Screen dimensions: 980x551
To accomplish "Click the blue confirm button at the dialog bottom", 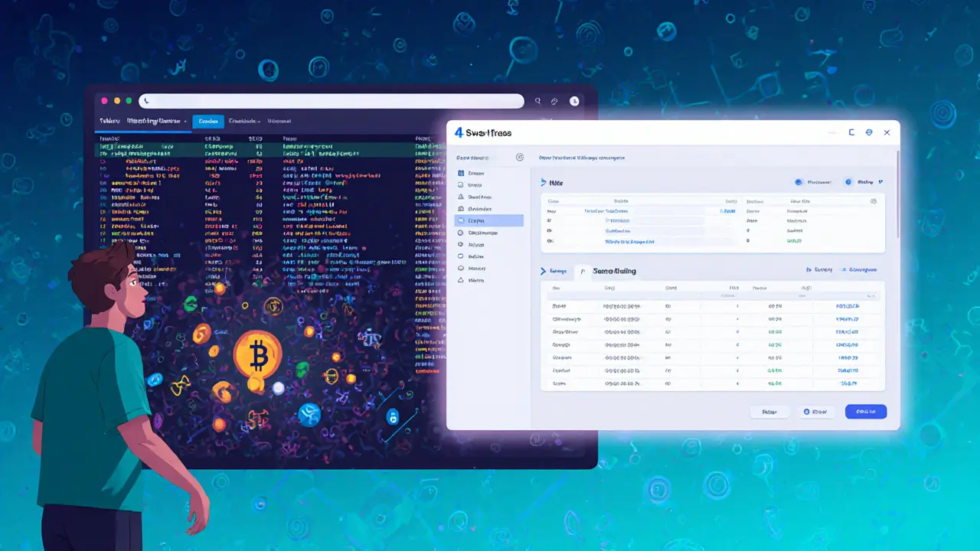I will click(x=865, y=412).
